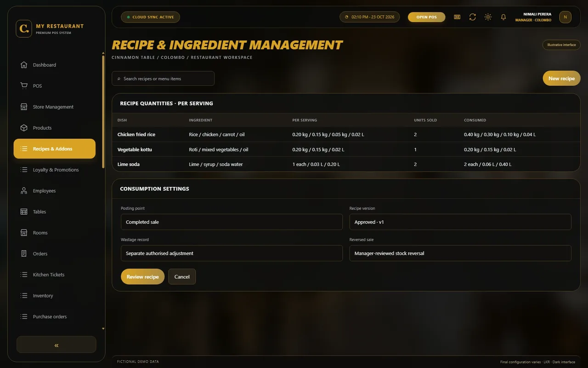
Task: Click the Open POS button
Action: (426, 17)
